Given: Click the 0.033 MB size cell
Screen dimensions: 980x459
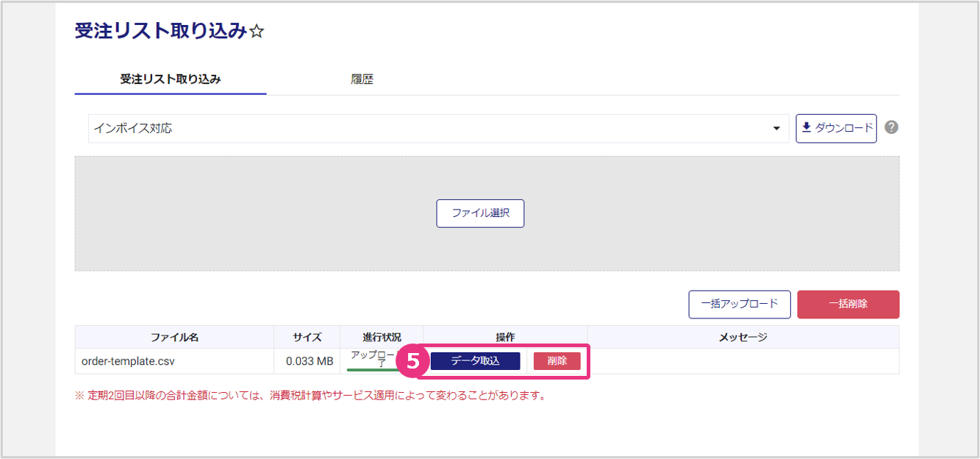Looking at the screenshot, I should point(309,361).
